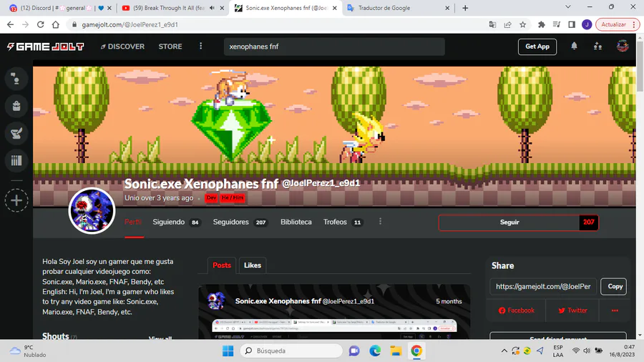Click the 5 months post timestamp
The width and height of the screenshot is (644, 362).
(x=449, y=301)
